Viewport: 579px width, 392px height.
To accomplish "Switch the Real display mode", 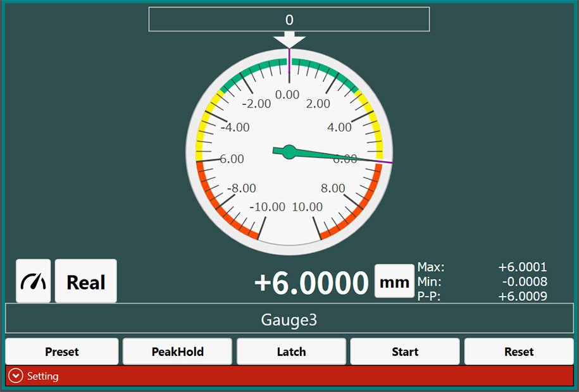I will [x=85, y=281].
